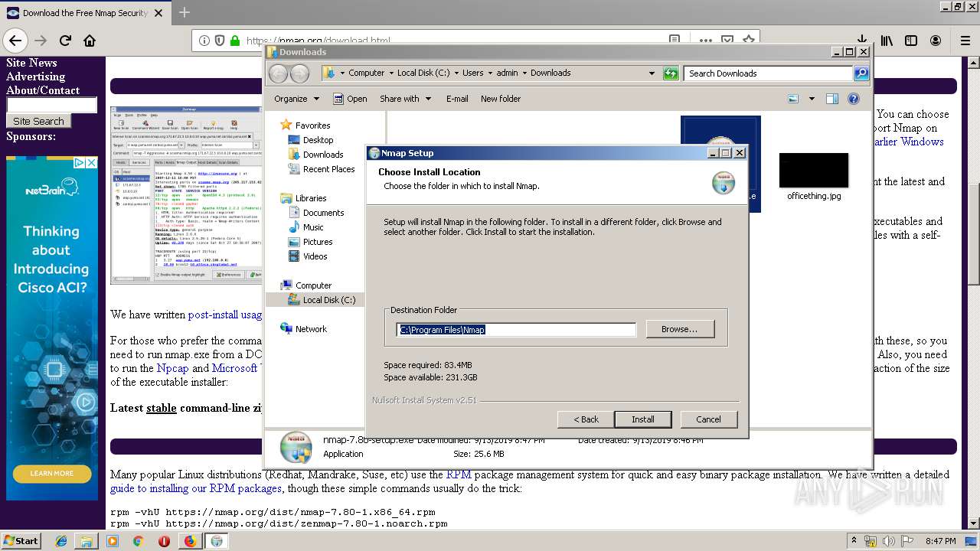Click the Search Downloads box
This screenshot has width=980, height=551.
pyautogui.click(x=768, y=73)
